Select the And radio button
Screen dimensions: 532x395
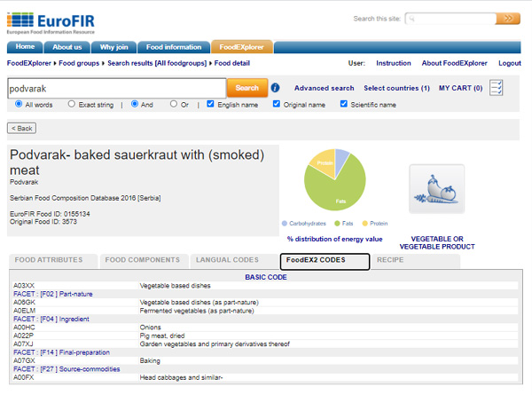pyautogui.click(x=135, y=104)
